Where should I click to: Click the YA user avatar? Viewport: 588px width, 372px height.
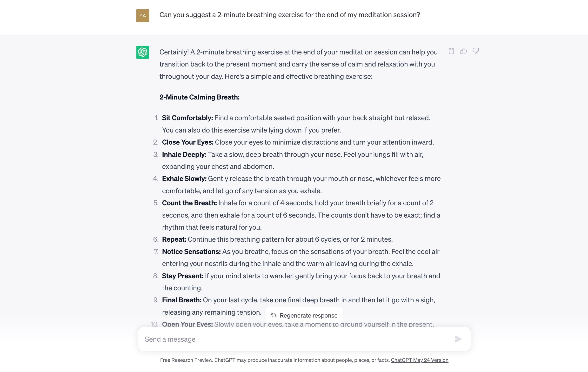coord(143,16)
